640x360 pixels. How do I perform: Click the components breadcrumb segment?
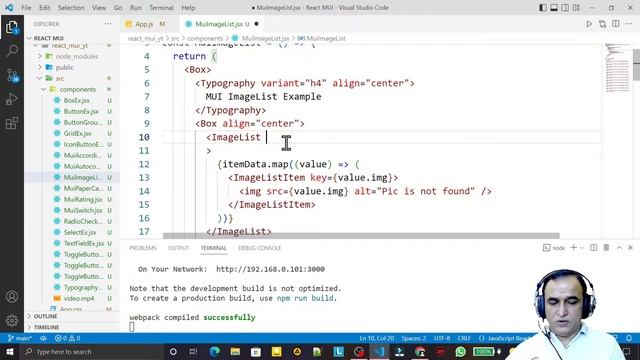click(205, 38)
